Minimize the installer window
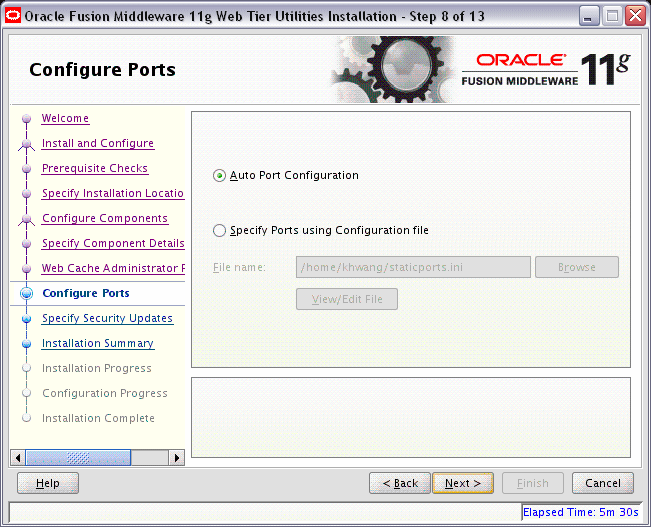The height and width of the screenshot is (527, 651). click(588, 16)
